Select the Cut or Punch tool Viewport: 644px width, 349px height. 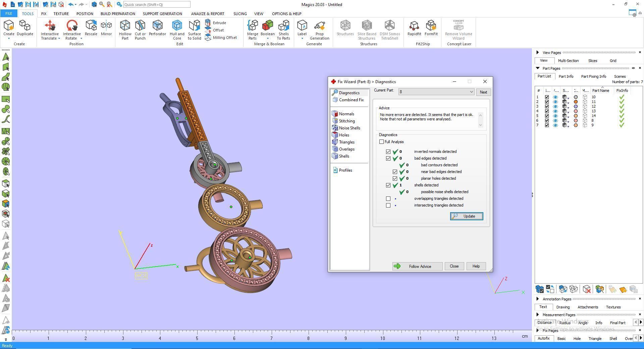tap(140, 30)
